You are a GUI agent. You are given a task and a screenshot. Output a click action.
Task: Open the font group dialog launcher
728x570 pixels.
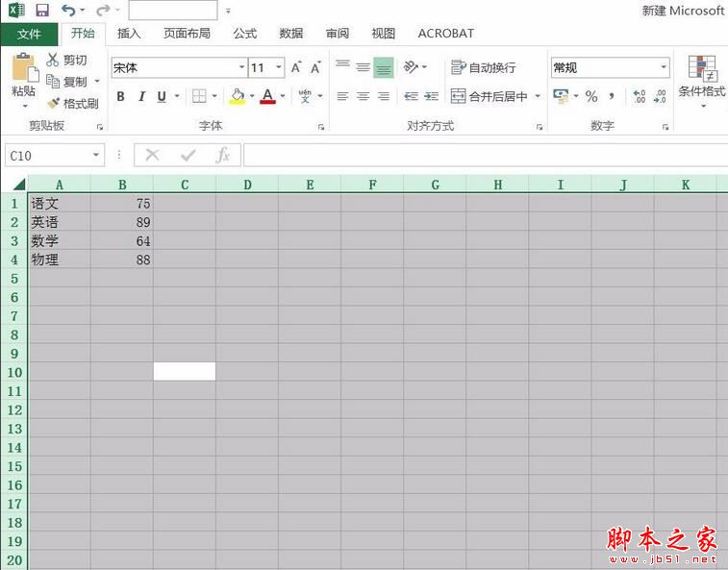321,127
